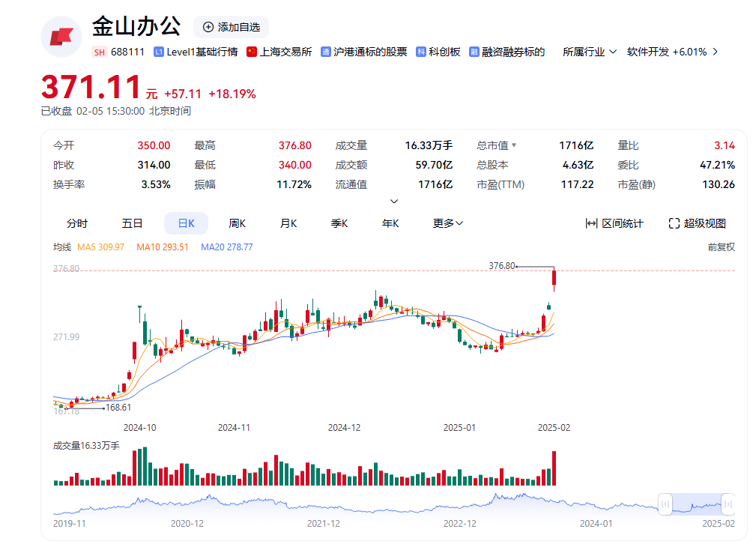756x544 pixels.
Task: Click the 今开 value 350.00
Action: pyautogui.click(x=154, y=145)
